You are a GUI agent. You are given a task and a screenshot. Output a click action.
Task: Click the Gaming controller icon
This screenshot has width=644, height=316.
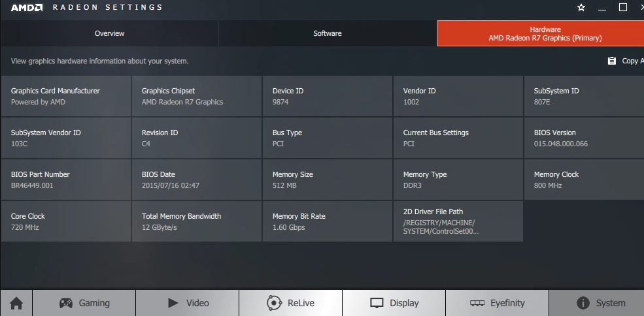click(x=66, y=304)
